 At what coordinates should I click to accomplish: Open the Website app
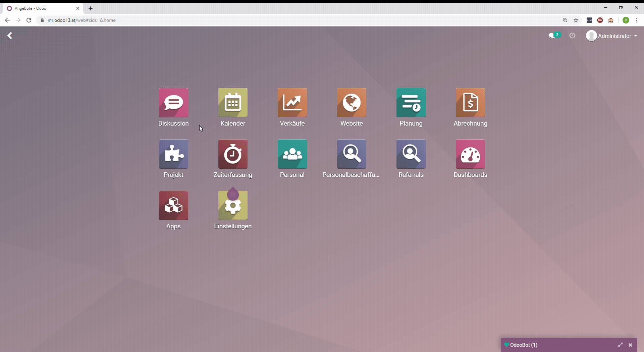pyautogui.click(x=352, y=103)
